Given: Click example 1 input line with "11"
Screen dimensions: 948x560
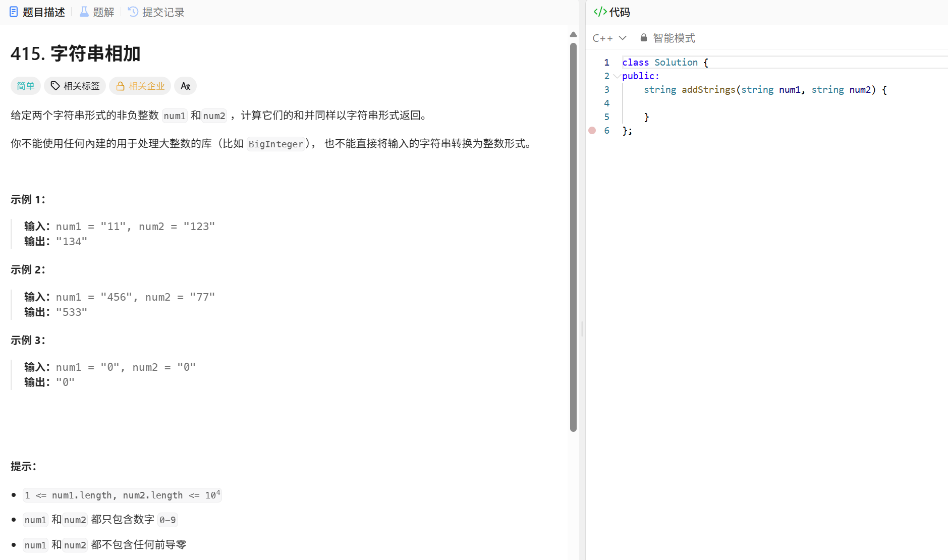Looking at the screenshot, I should point(120,227).
